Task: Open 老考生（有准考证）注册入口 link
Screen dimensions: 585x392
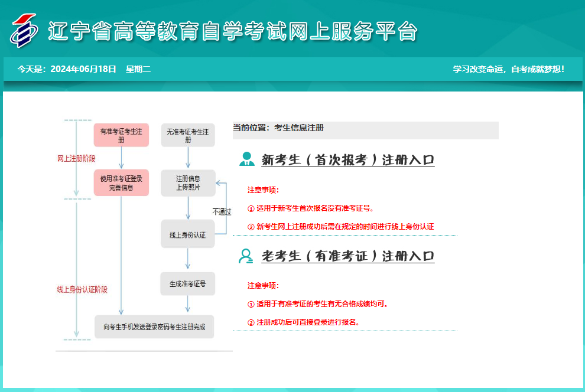Action: 347,255
